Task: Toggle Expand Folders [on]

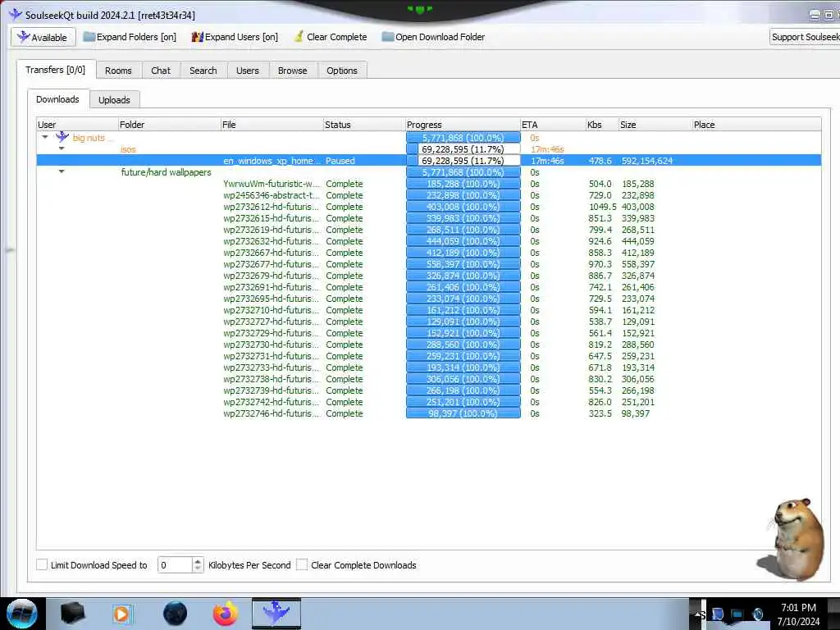Action: [x=130, y=37]
